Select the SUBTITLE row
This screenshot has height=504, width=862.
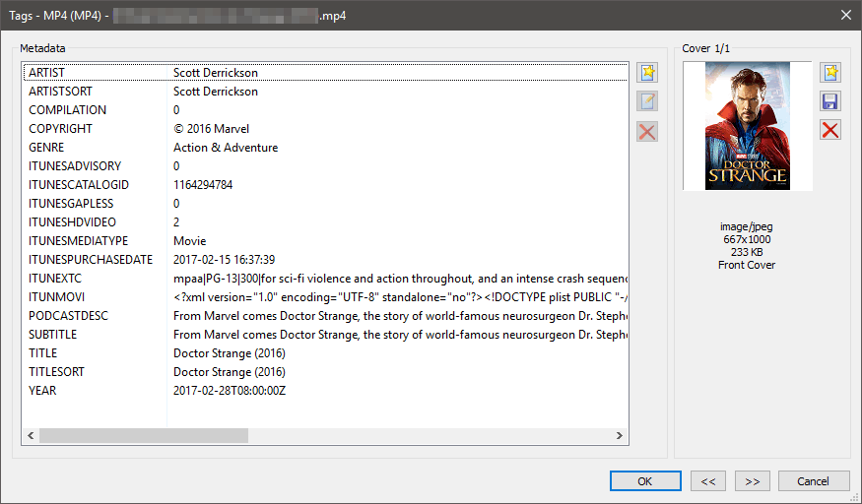tap(325, 335)
